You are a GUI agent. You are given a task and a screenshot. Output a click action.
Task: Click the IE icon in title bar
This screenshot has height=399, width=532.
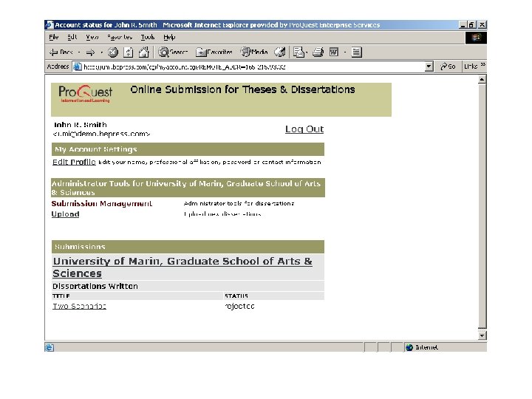pyautogui.click(x=50, y=25)
